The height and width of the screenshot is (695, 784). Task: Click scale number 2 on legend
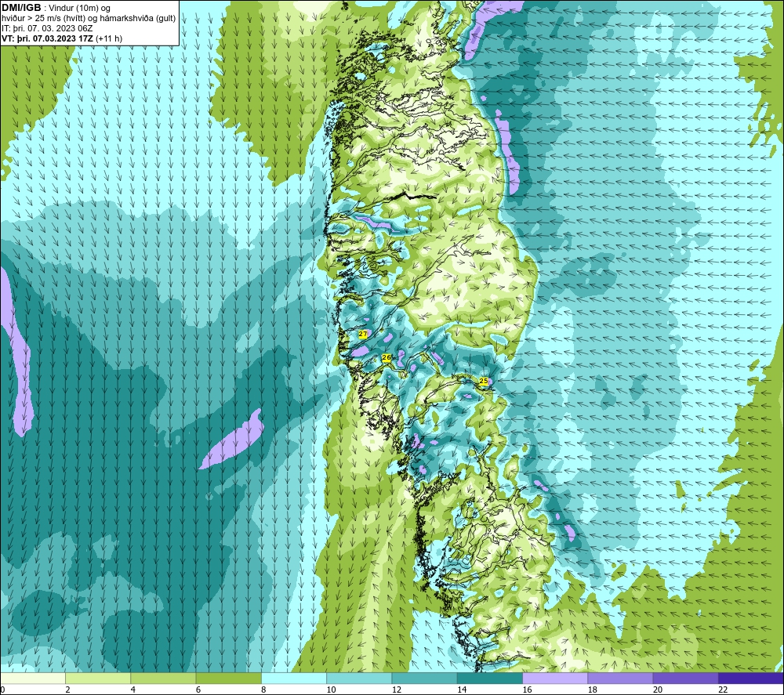(67, 690)
